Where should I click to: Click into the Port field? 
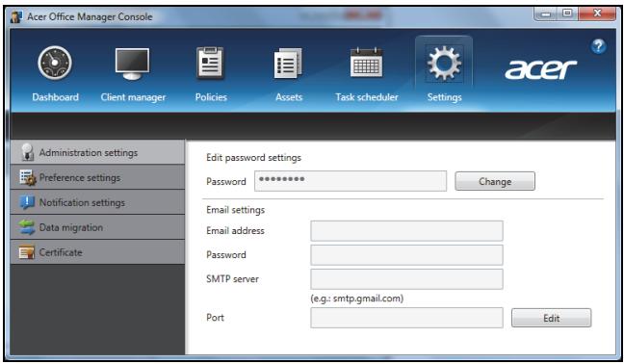[x=406, y=318]
